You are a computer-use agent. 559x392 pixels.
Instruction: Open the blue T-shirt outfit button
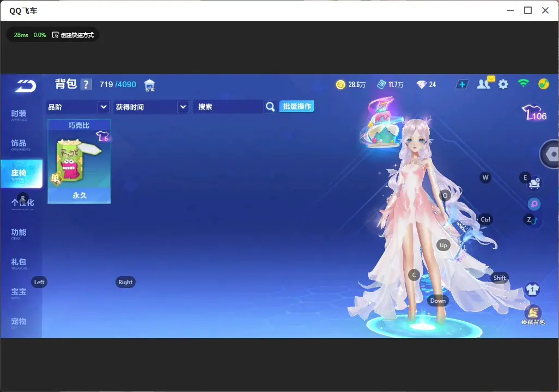pos(533,289)
